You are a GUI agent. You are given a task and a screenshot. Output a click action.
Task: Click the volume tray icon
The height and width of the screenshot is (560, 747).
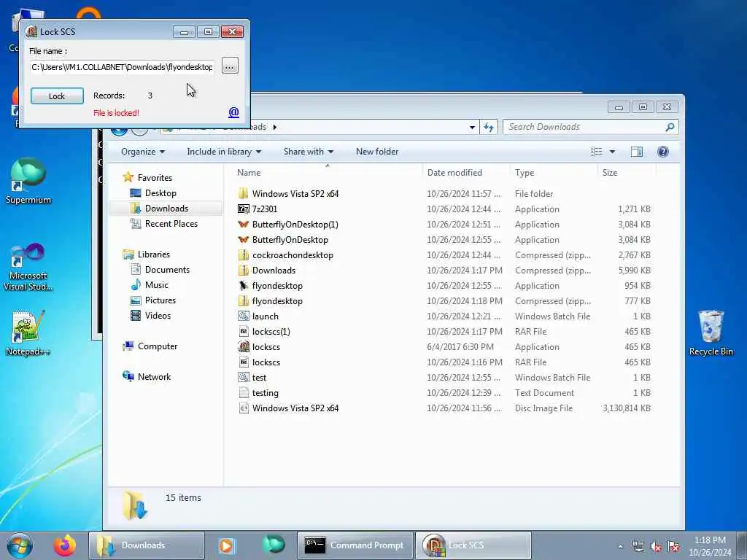pyautogui.click(x=656, y=547)
